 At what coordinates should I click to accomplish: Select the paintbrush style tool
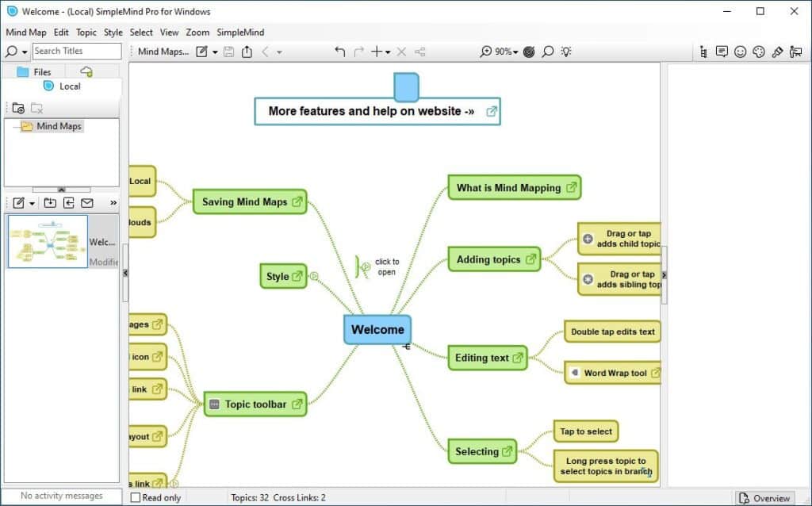777,52
